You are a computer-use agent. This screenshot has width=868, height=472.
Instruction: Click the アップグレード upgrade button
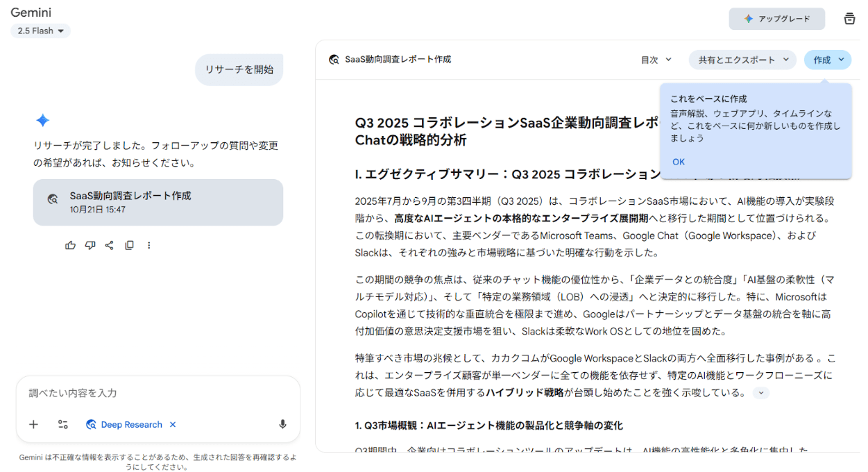click(x=776, y=19)
